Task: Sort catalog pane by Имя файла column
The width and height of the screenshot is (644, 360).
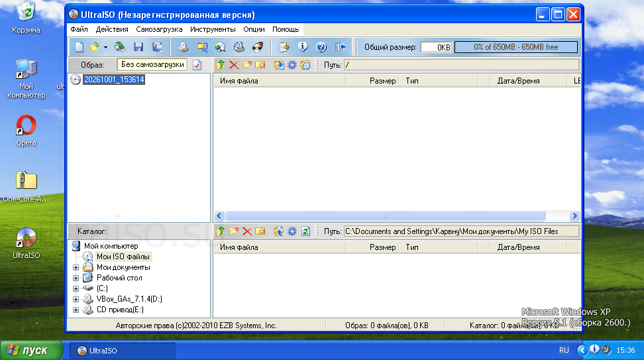Action: pyautogui.click(x=280, y=247)
